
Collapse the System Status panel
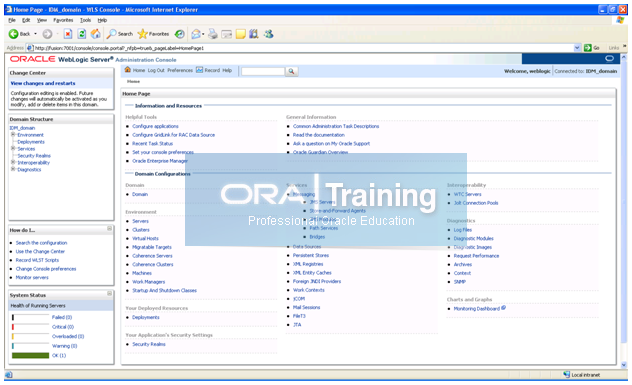tap(109, 293)
